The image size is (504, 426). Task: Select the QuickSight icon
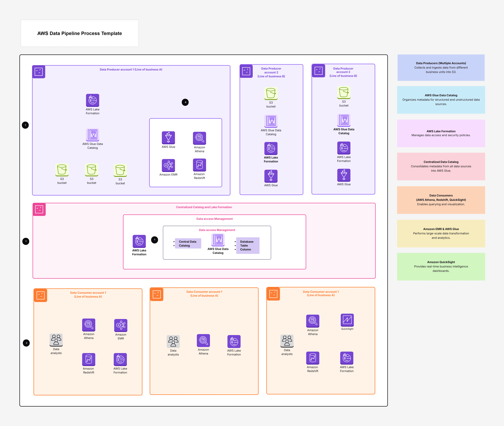(347, 320)
